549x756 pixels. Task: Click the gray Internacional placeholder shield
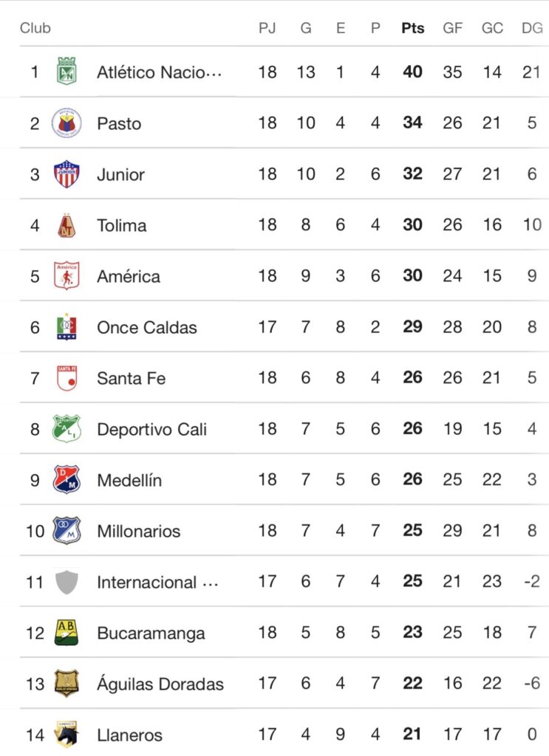pyautogui.click(x=67, y=582)
